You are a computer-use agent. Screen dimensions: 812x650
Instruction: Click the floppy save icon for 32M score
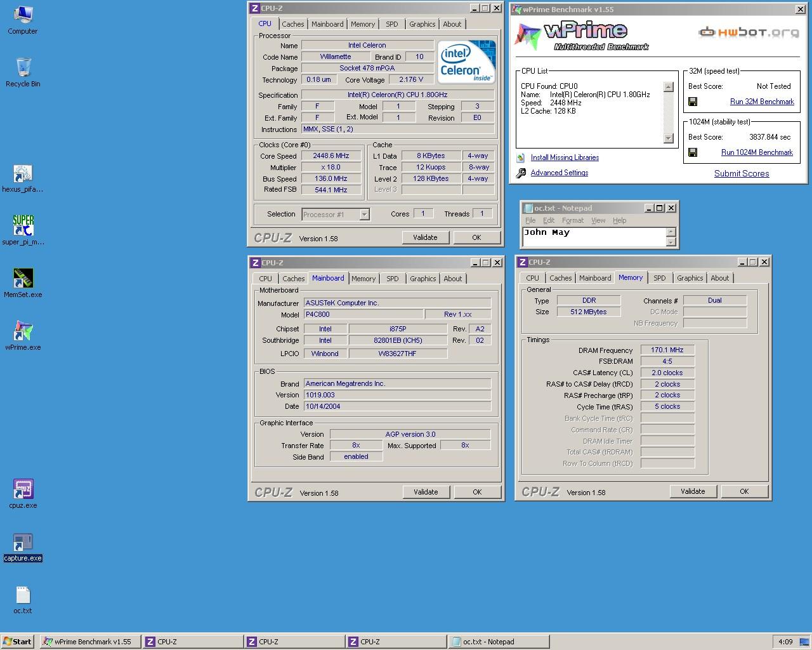693,102
